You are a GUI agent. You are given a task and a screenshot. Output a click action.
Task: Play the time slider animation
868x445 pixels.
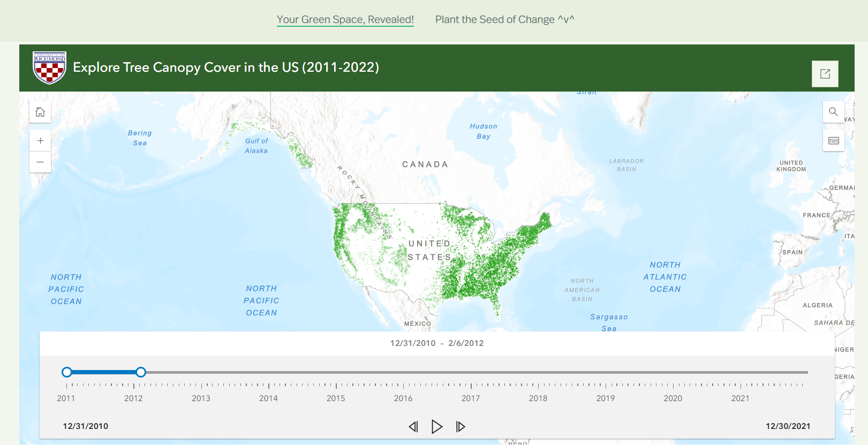click(437, 426)
